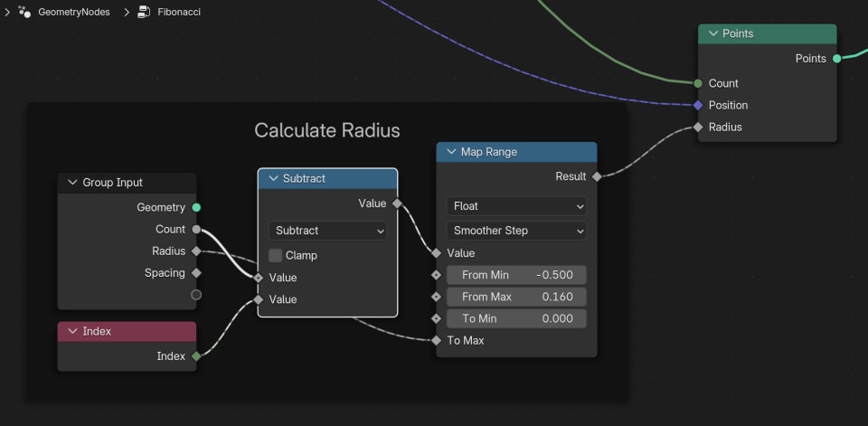Select the Calculate Radius frame label

click(x=327, y=130)
